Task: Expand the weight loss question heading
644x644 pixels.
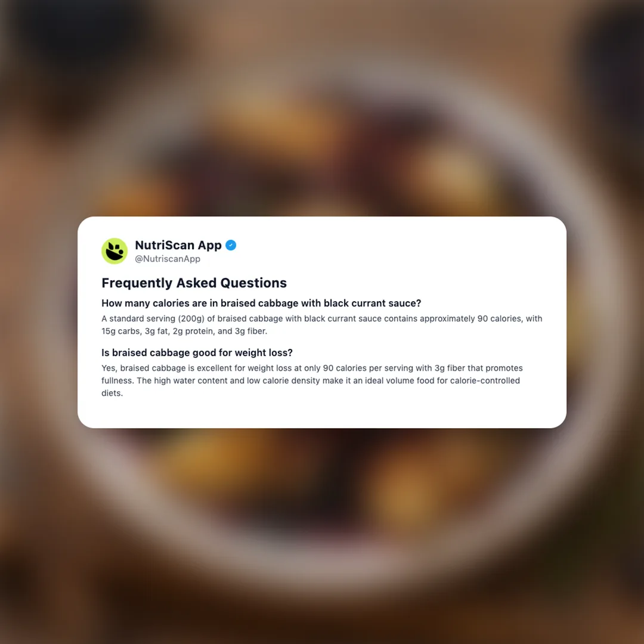Action: click(197, 352)
